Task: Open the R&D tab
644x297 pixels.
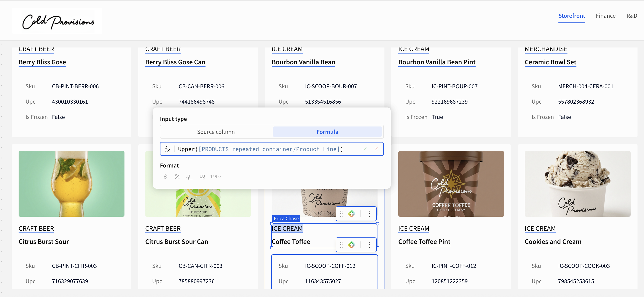Action: (631, 16)
